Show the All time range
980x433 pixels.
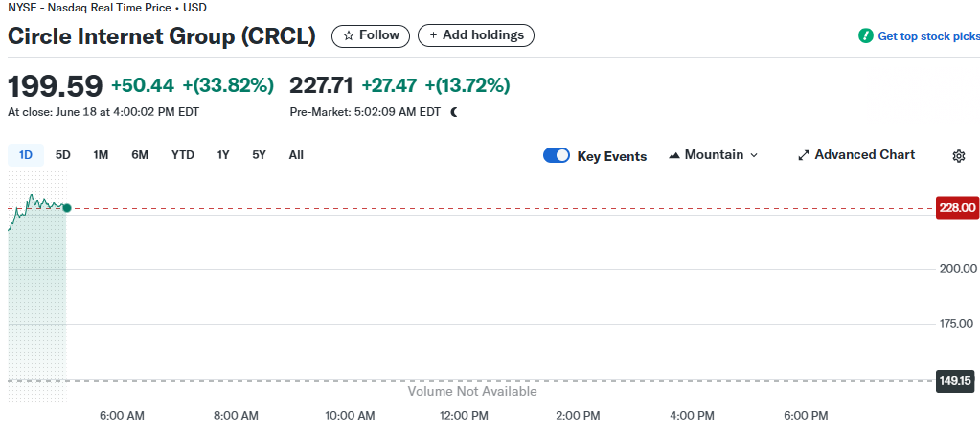tap(296, 155)
